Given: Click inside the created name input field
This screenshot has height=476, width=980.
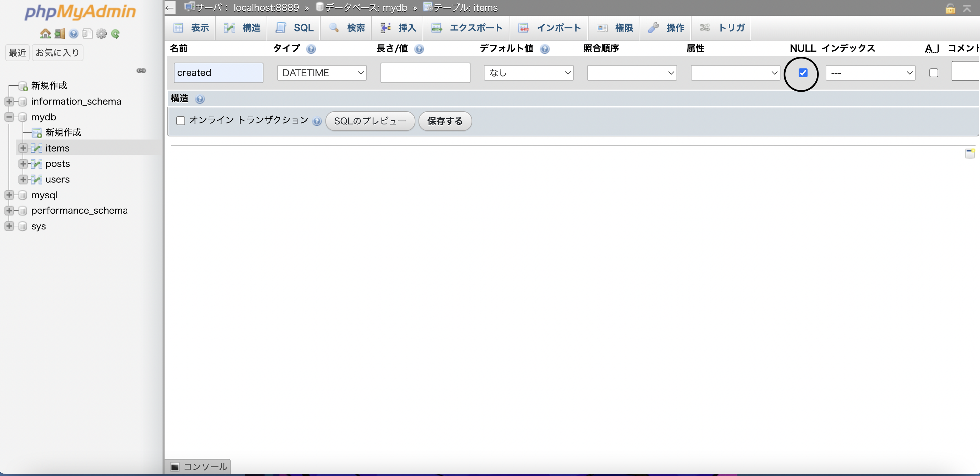Looking at the screenshot, I should pyautogui.click(x=218, y=72).
